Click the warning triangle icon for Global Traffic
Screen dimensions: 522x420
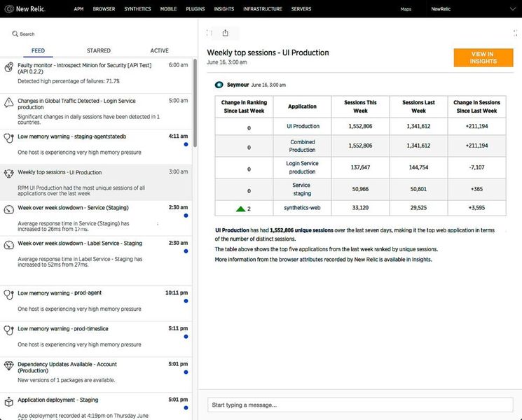tap(8, 102)
